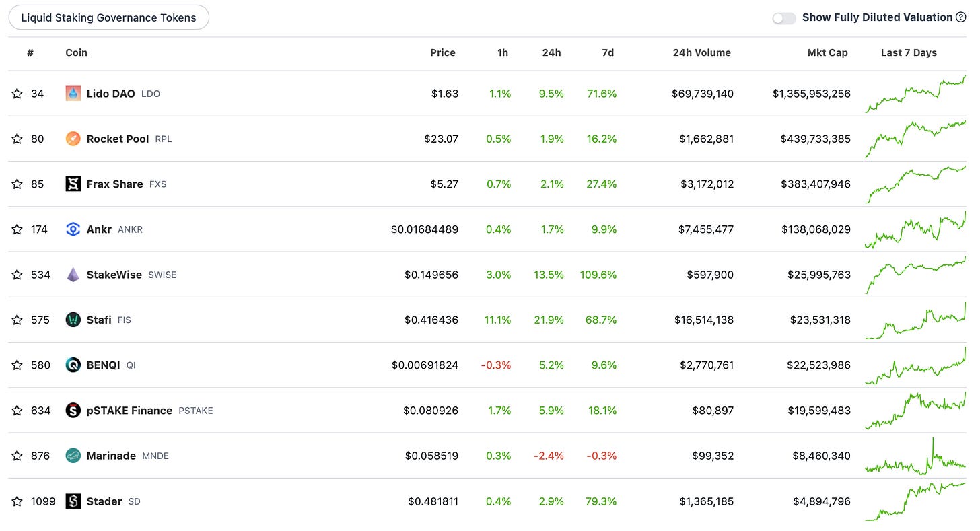Screen dimensions: 980x531
Task: Mark Stafi as favorite star
Action: pyautogui.click(x=17, y=320)
